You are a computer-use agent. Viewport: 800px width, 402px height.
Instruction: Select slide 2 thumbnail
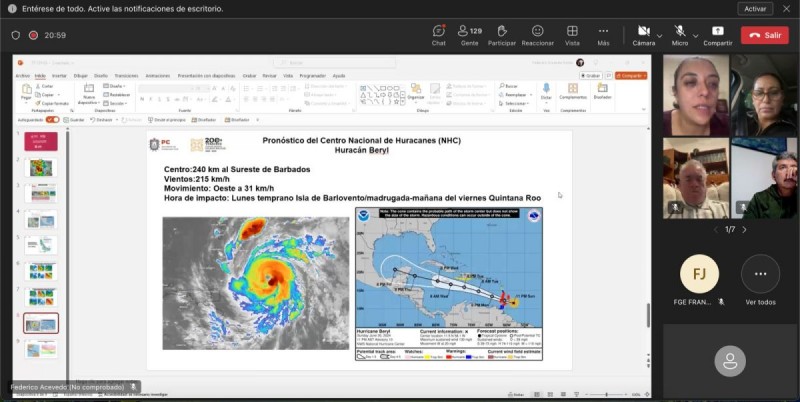[x=41, y=167]
